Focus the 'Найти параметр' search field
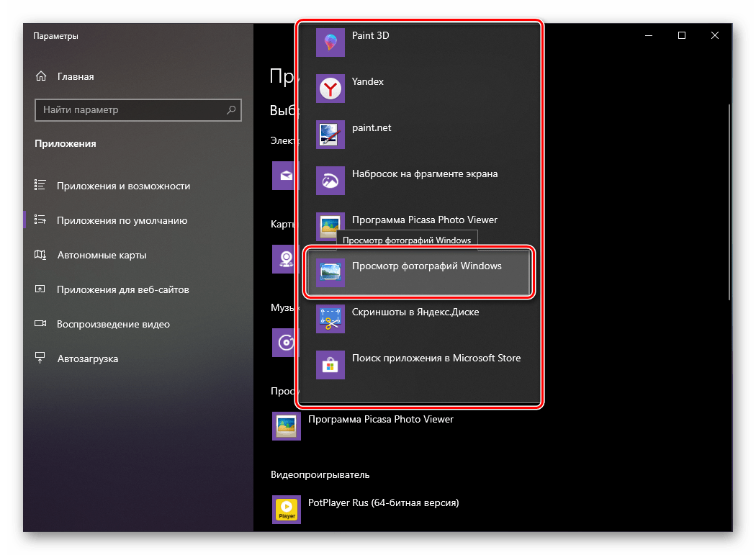Viewport: 756px width, 555px height. 138,110
